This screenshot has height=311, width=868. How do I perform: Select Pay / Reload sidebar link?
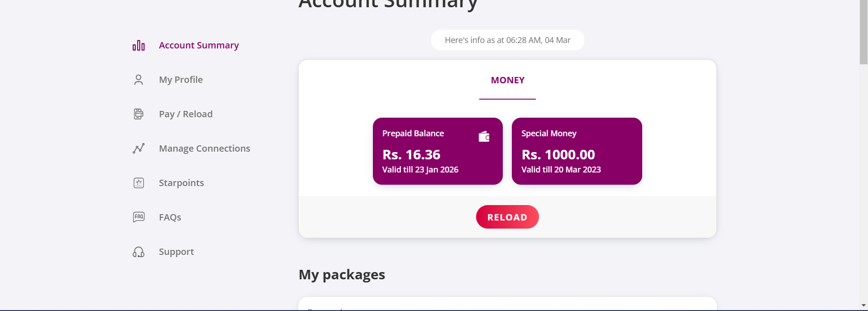(x=186, y=114)
